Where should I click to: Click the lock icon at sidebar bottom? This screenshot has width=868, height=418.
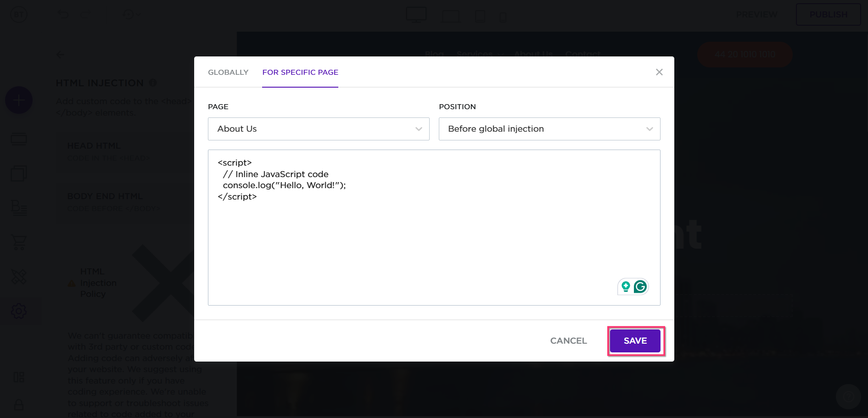[19, 405]
